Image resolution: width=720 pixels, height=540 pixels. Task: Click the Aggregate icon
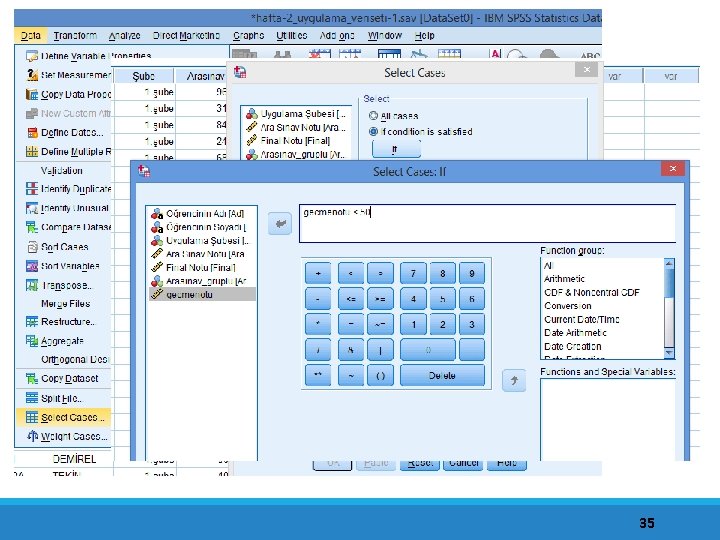click(x=32, y=341)
